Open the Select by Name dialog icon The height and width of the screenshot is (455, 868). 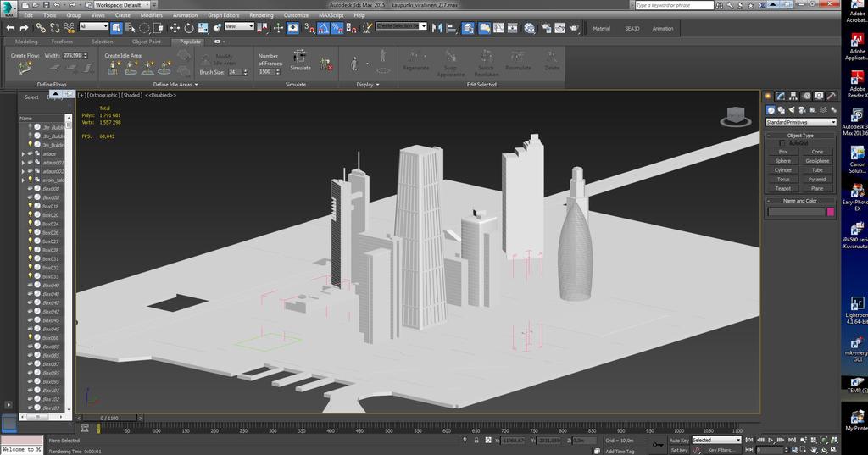click(130, 28)
